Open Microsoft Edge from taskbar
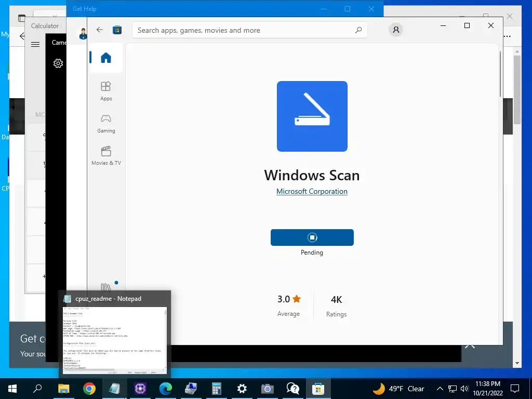Screen dimensions: 532x399 click(x=166, y=389)
